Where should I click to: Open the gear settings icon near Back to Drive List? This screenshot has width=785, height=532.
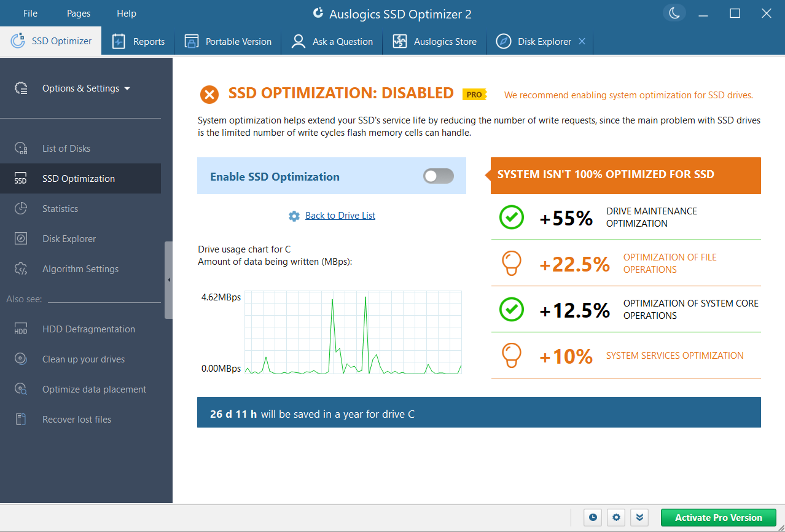(294, 216)
